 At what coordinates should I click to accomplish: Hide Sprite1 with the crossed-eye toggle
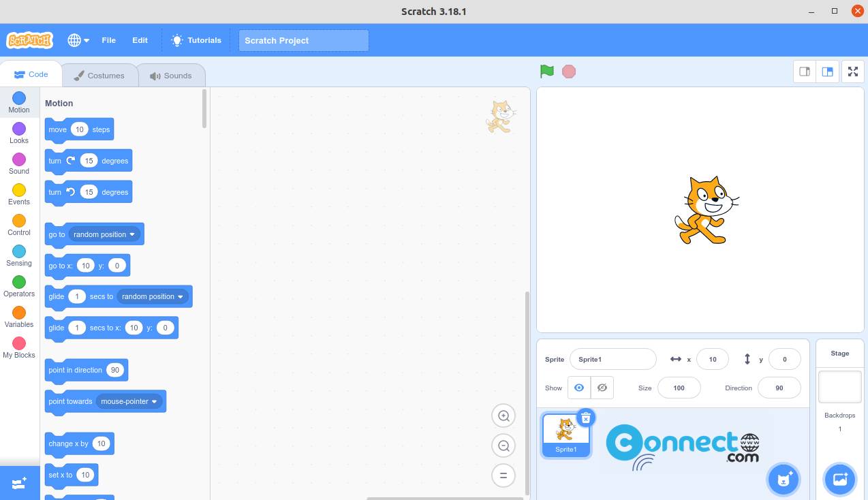602,387
